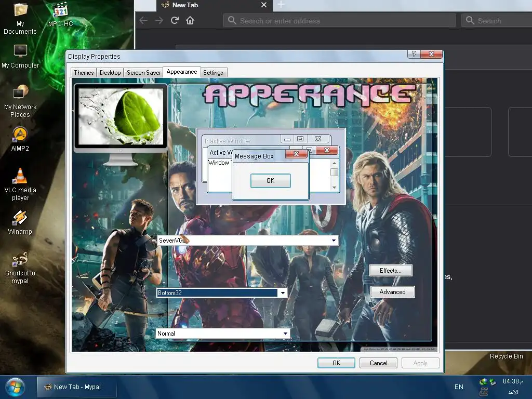Image resolution: width=532 pixels, height=399 pixels.
Task: Open My Network Places icon
Action: pos(20,102)
